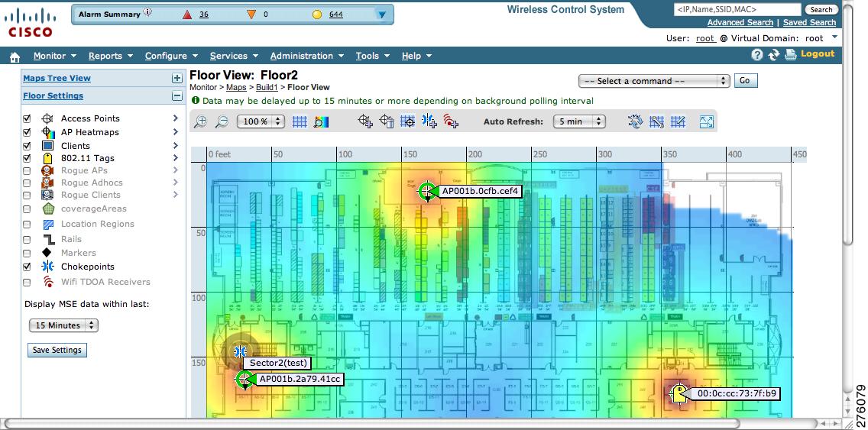Uncheck the Clients checkbox

(x=27, y=146)
